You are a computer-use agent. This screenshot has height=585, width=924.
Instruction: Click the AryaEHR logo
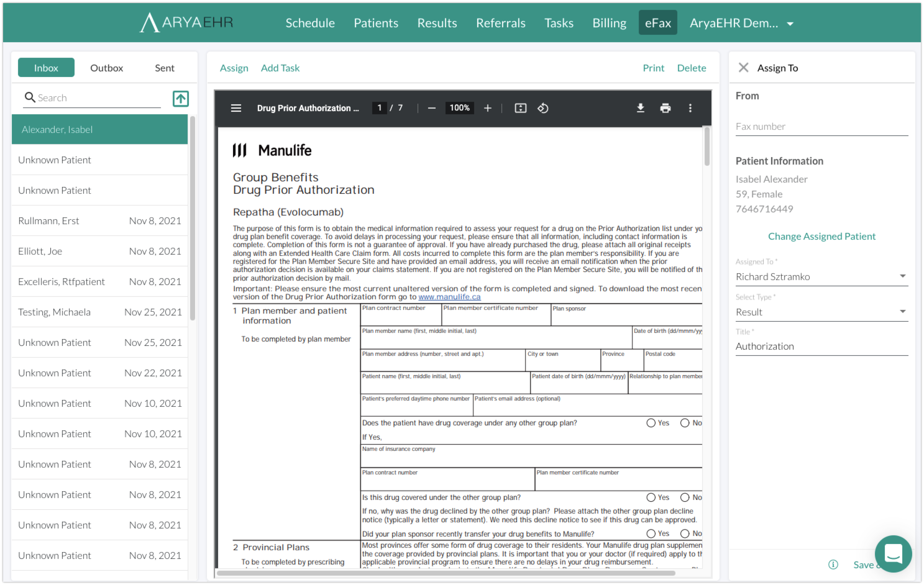(186, 22)
